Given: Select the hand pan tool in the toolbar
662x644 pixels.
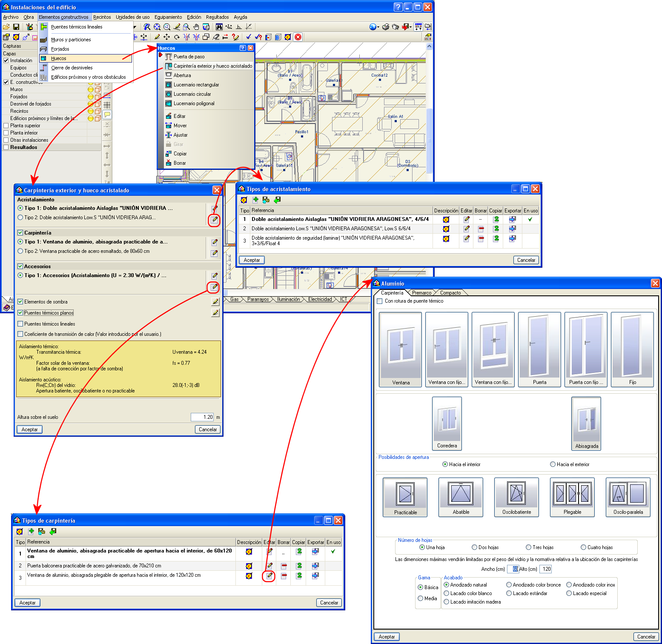Looking at the screenshot, I should click(x=196, y=27).
